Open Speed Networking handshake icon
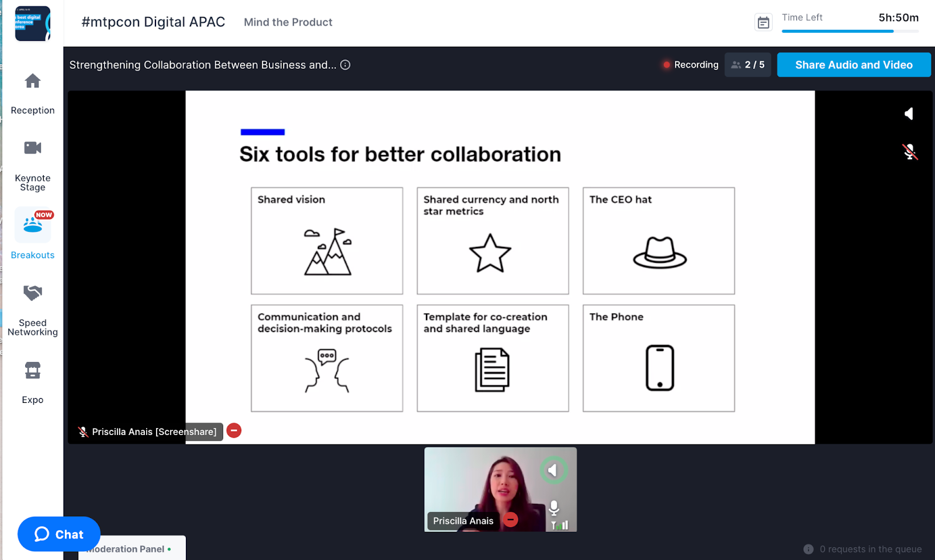 click(x=33, y=293)
